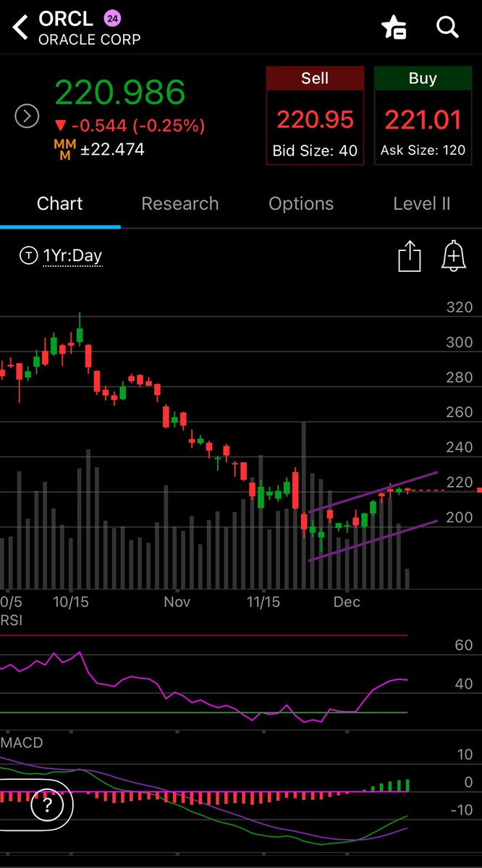
Task: Tap the ORACLE CORP company name
Action: (x=90, y=39)
